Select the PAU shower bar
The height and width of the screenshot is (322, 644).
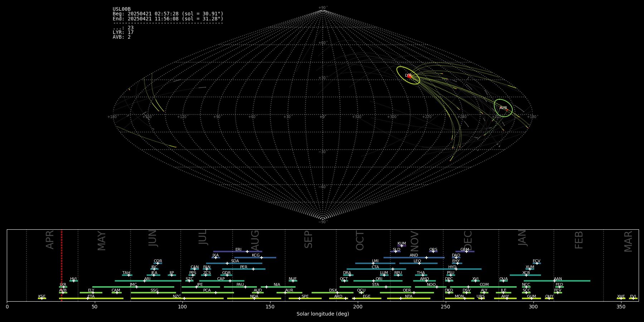click(240, 287)
